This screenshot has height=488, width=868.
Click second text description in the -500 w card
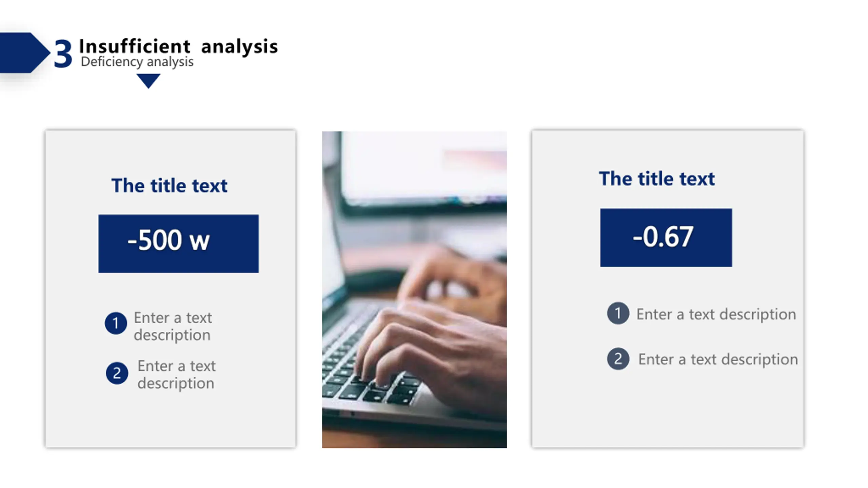point(176,374)
